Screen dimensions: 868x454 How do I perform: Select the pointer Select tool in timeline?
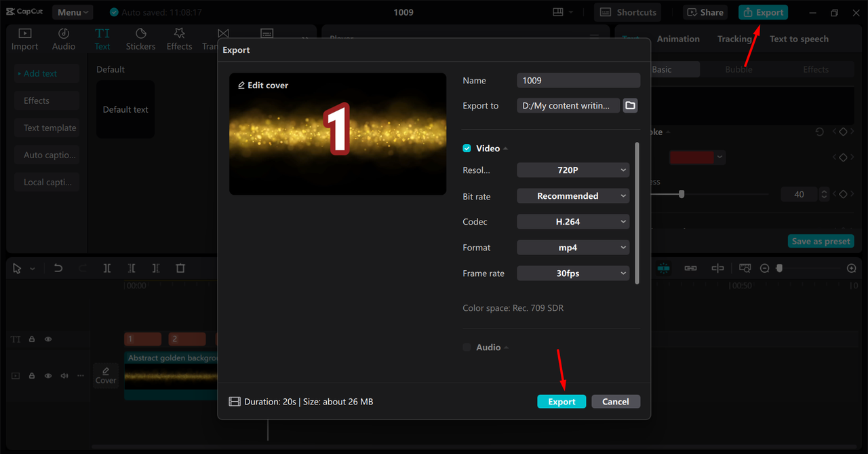[x=18, y=268]
